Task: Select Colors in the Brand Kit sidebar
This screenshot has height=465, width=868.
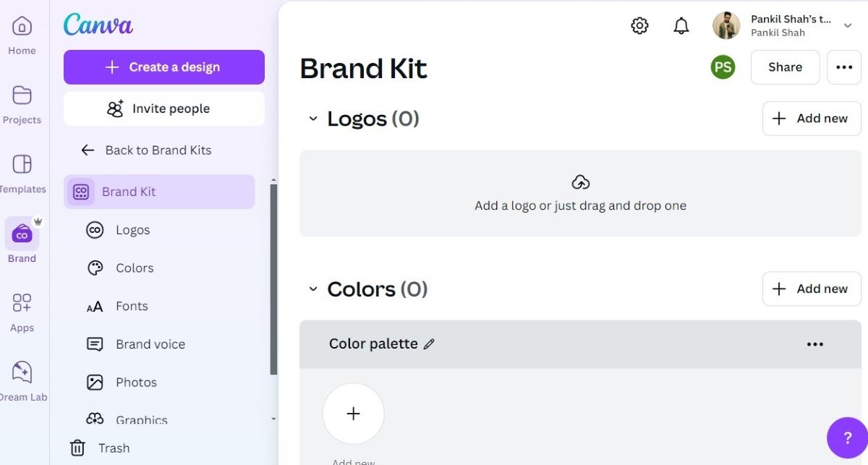Action: click(x=135, y=268)
